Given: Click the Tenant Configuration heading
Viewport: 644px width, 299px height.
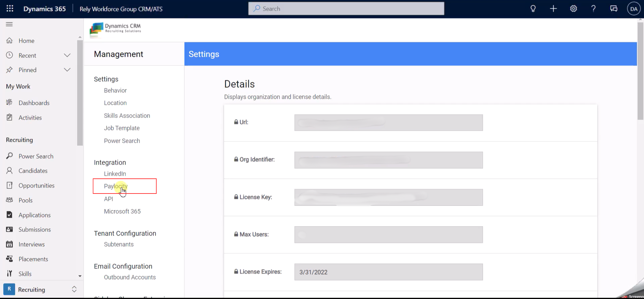Looking at the screenshot, I should click(x=125, y=233).
